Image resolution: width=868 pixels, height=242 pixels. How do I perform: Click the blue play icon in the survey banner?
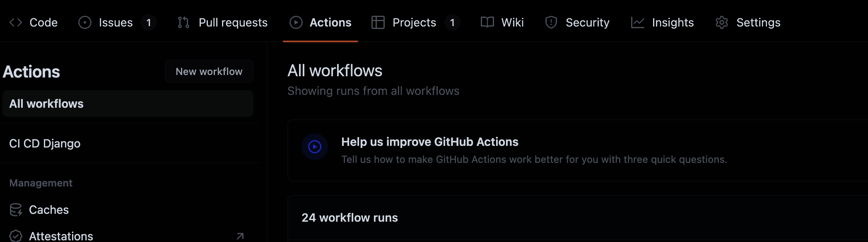(315, 147)
